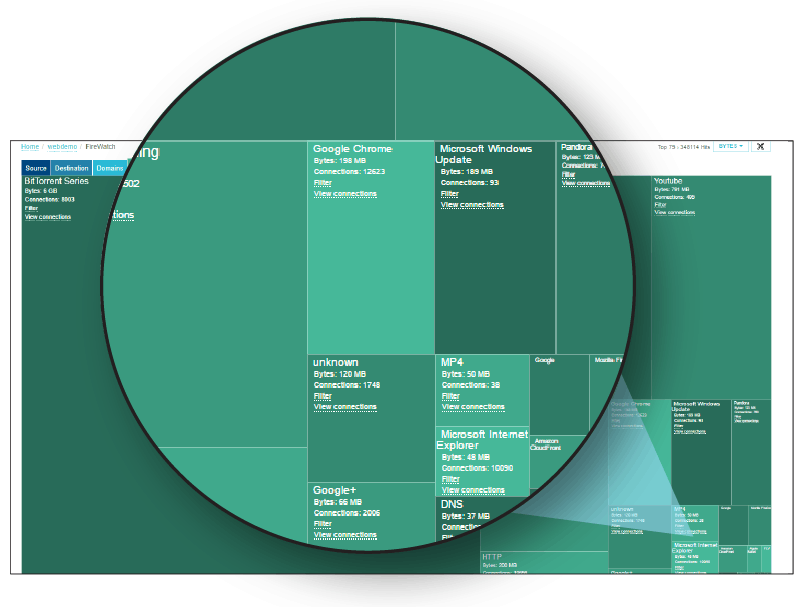The image size is (800, 607).
Task: Click Filter in magnified MP4 tile
Action: [x=450, y=396]
